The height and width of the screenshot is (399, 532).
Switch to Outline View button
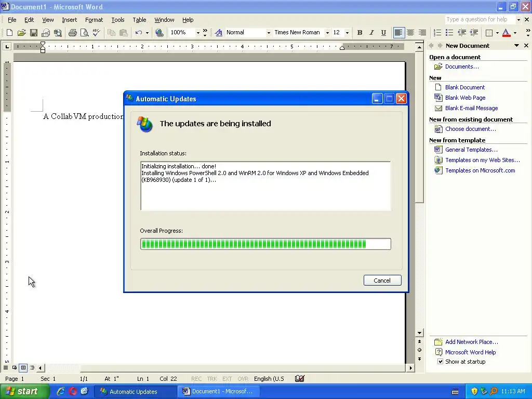[32, 367]
